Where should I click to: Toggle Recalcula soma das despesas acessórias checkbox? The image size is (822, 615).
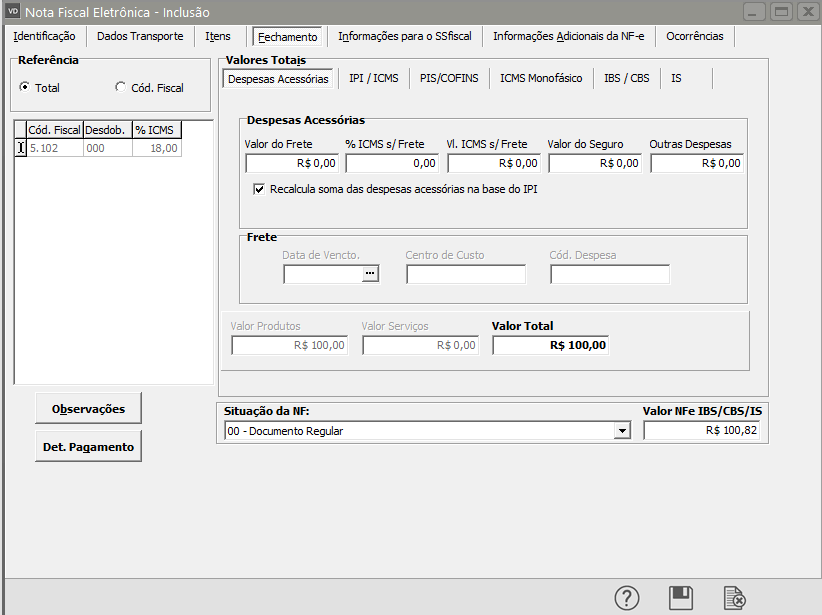pyautogui.click(x=260, y=189)
